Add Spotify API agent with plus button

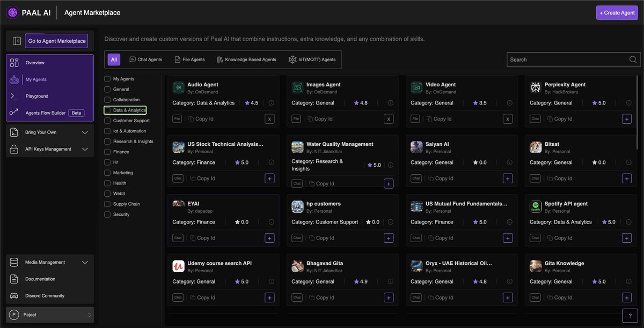click(627, 238)
